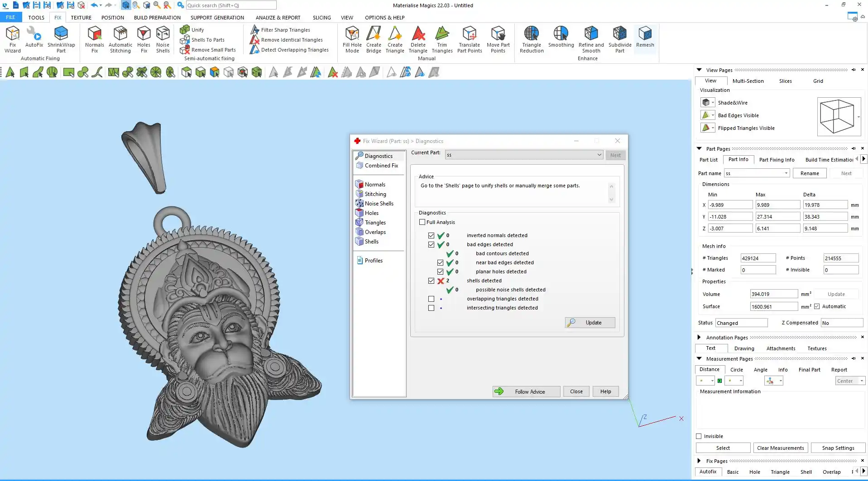
Task: Open the Part Fixing Info tab
Action: (777, 160)
